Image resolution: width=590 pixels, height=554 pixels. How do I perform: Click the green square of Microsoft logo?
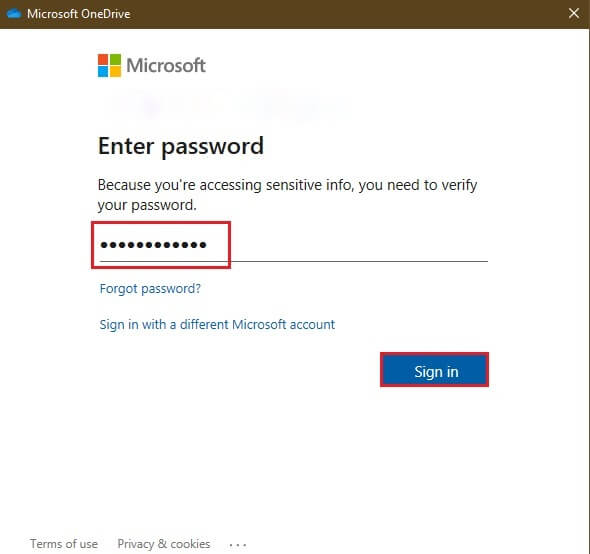pos(116,59)
